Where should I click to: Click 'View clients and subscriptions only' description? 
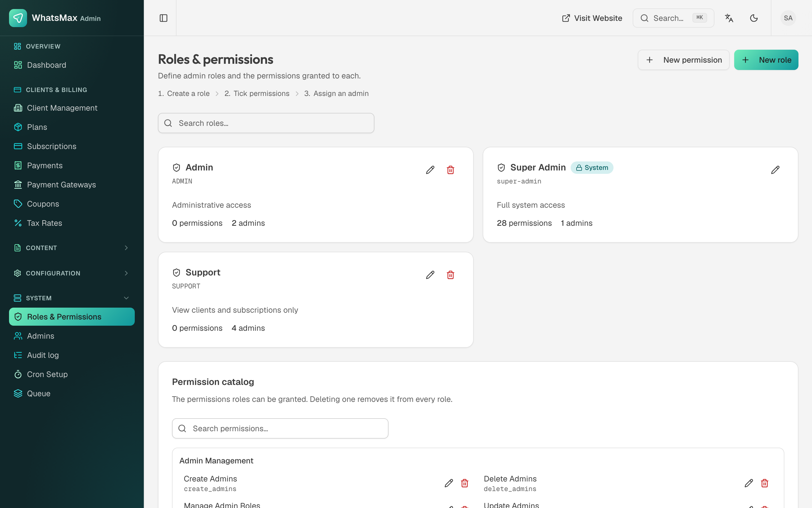235,310
